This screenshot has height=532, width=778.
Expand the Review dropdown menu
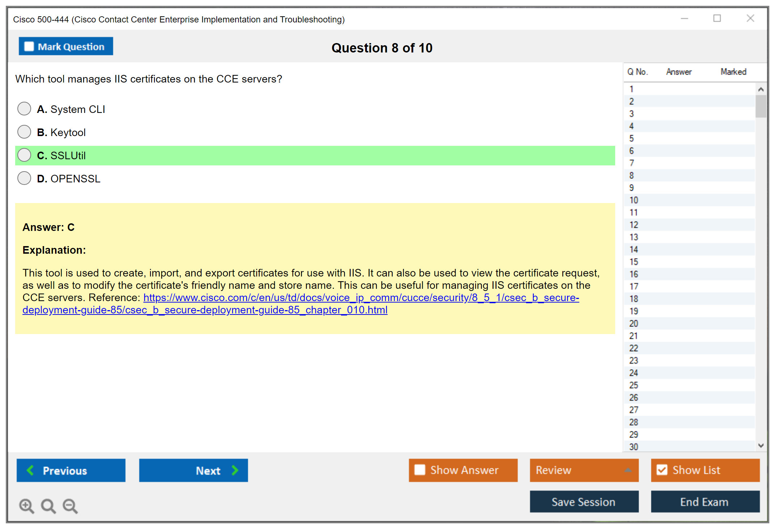pos(628,470)
